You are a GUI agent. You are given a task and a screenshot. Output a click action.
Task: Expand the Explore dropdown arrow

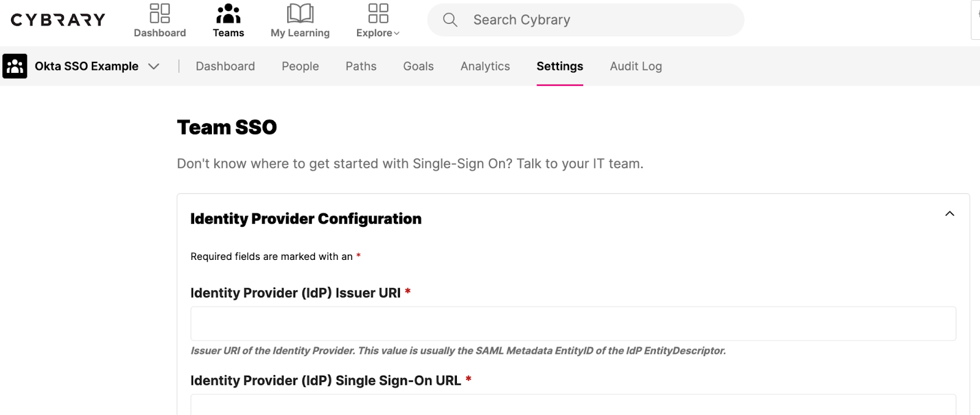(396, 34)
